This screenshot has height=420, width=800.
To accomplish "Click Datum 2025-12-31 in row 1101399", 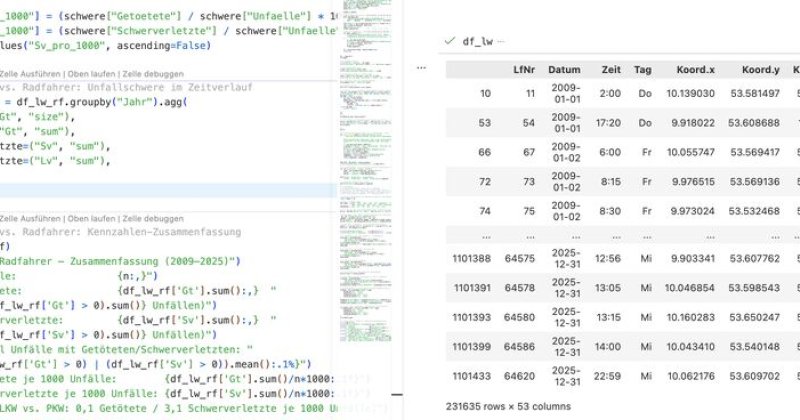I will 566,347.
